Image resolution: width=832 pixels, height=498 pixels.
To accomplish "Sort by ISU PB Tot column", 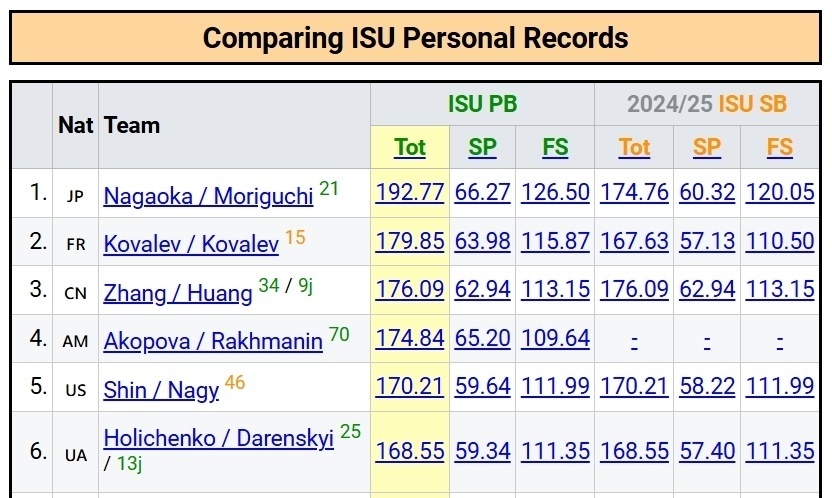I will pyautogui.click(x=410, y=147).
